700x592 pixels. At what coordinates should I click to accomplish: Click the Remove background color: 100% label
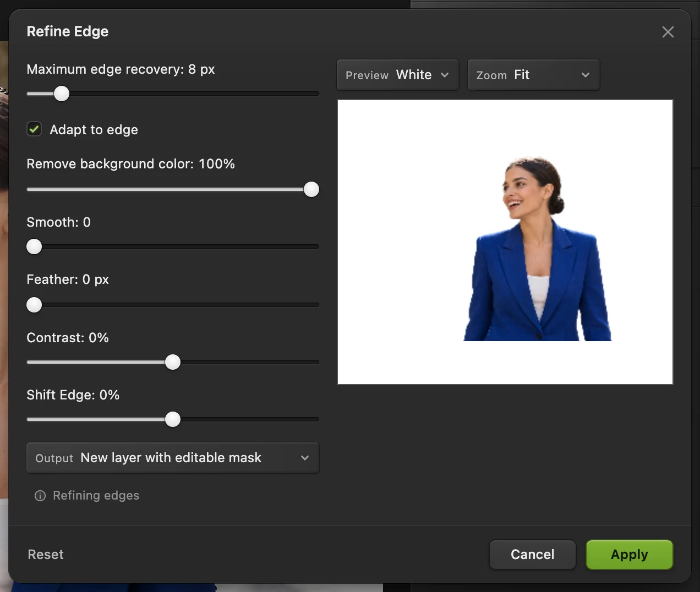click(x=131, y=164)
